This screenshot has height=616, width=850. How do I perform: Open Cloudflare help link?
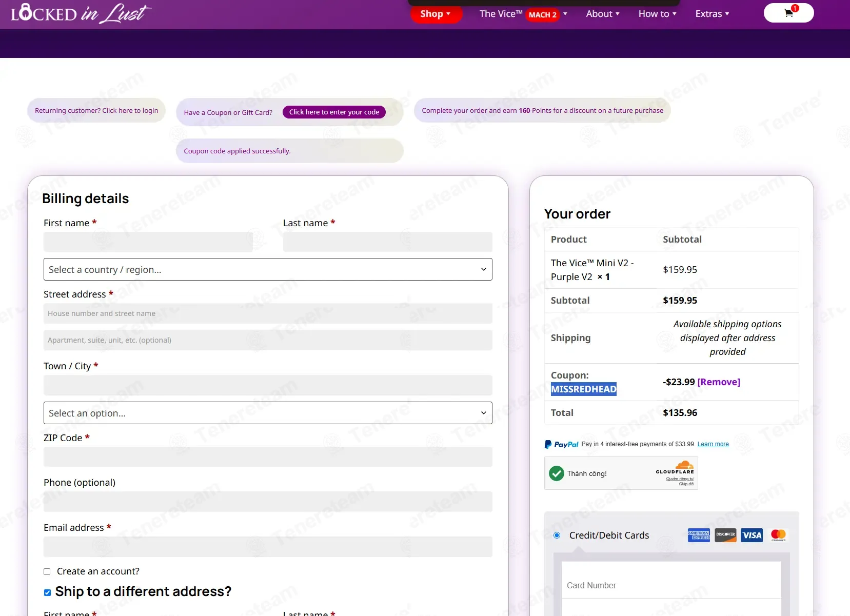click(x=686, y=484)
